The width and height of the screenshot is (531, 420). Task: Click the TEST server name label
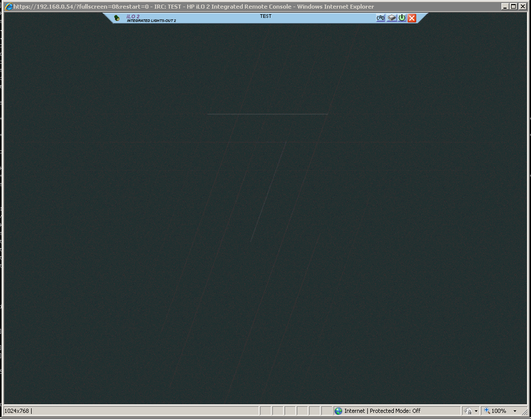click(265, 16)
